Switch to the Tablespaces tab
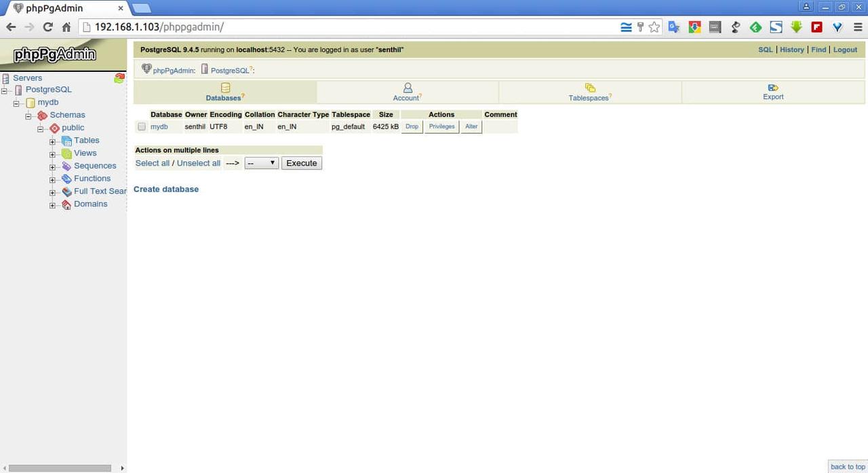868x473 pixels. click(x=589, y=92)
